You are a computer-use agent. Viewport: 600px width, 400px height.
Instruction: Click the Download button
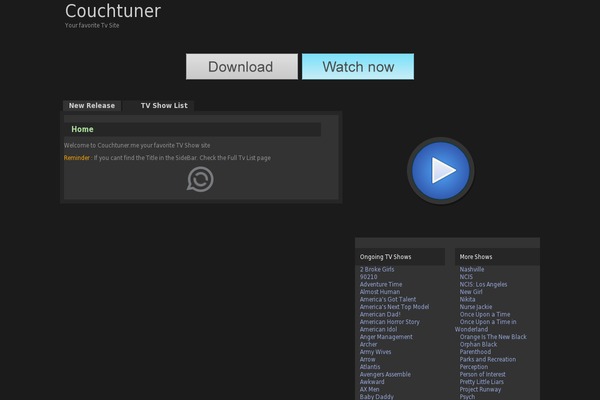pos(242,67)
